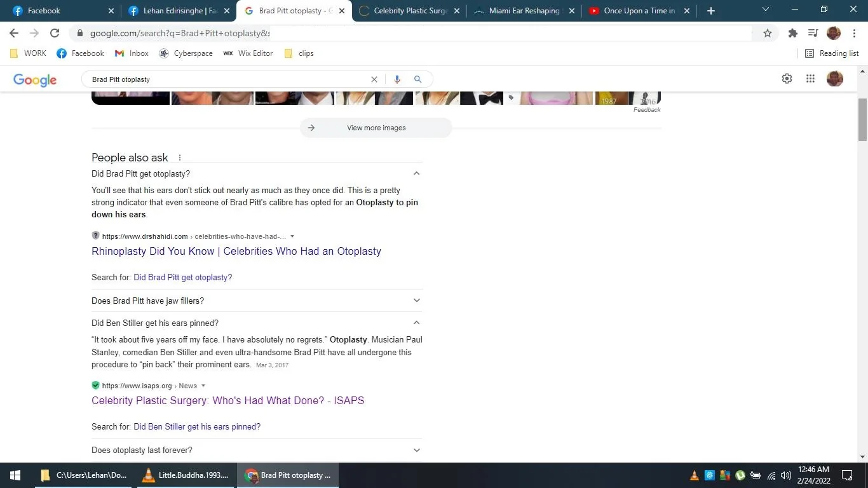Viewport: 868px width, 488px height.
Task: Check battery status in the tray
Action: [756, 475]
